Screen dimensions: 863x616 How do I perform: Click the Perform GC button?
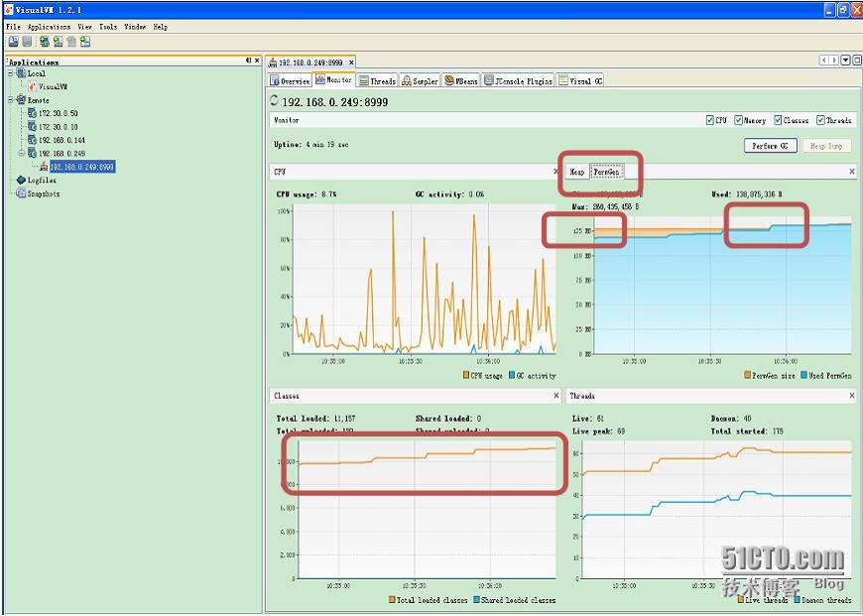click(x=770, y=146)
